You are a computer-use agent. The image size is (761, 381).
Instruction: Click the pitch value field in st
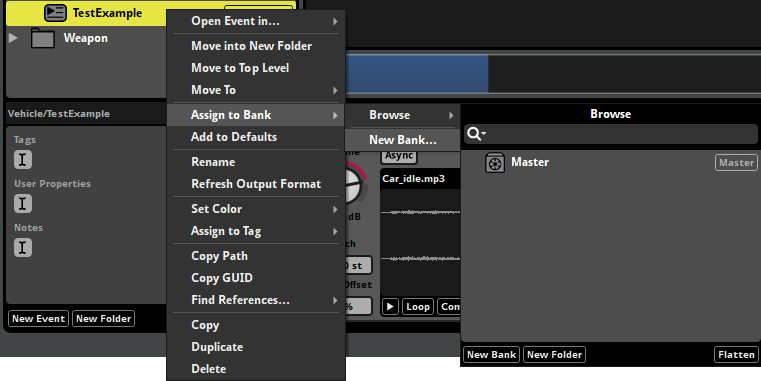pos(358,266)
